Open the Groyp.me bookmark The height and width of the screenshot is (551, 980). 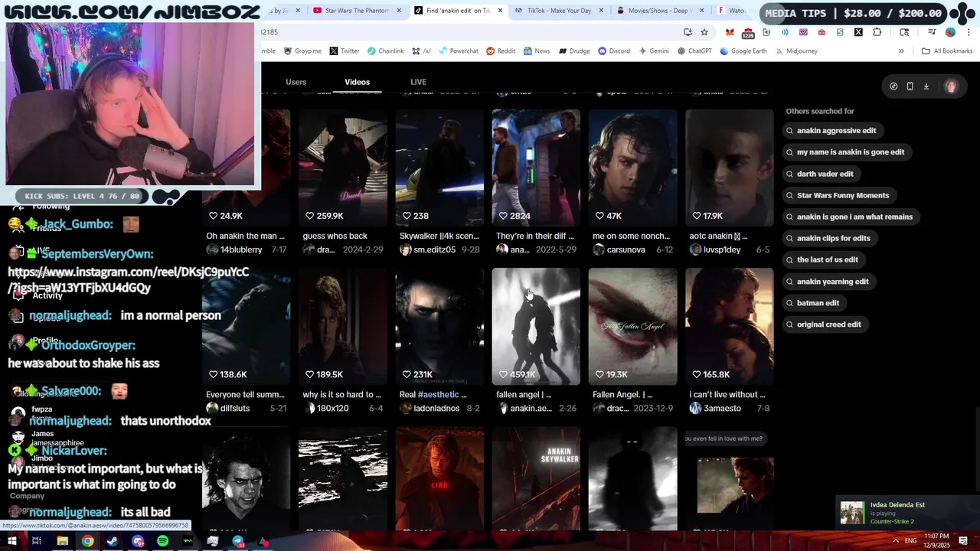tap(302, 51)
